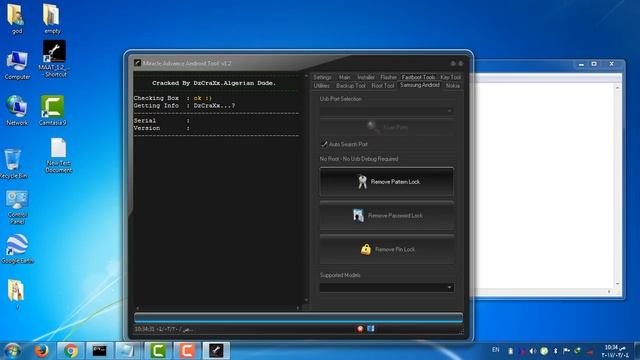The height and width of the screenshot is (360, 640).
Task: Select the Samsung Android tab
Action: (420, 85)
